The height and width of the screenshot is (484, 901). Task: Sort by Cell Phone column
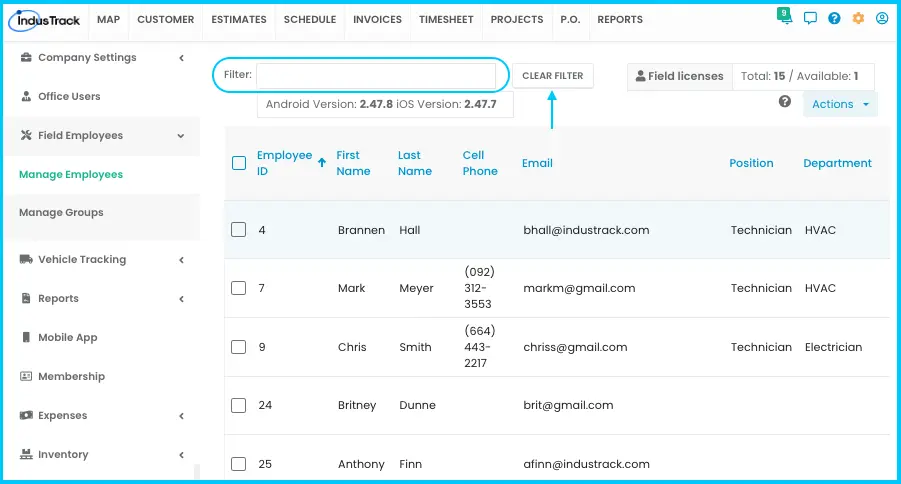(480, 163)
